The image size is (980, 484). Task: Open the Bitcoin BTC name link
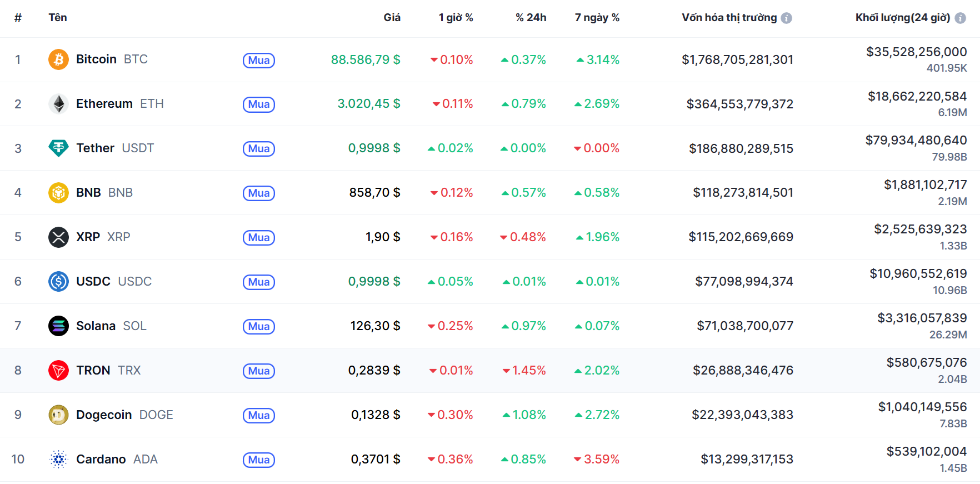point(112,59)
